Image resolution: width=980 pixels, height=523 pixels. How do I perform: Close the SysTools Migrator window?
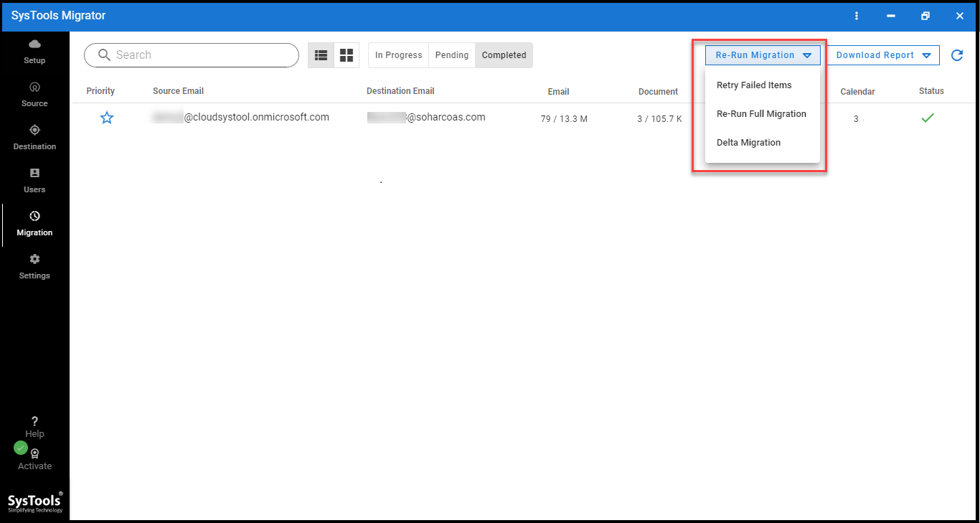(960, 16)
